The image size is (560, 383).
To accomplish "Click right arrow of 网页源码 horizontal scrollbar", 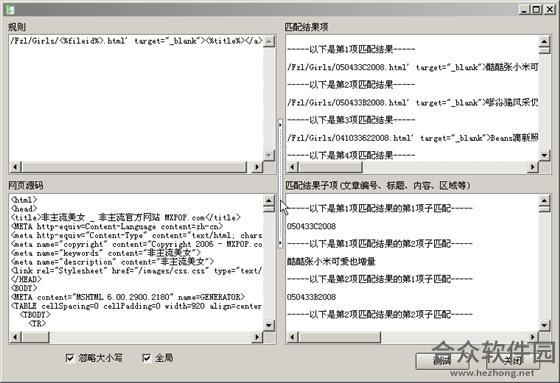I will point(257,337).
